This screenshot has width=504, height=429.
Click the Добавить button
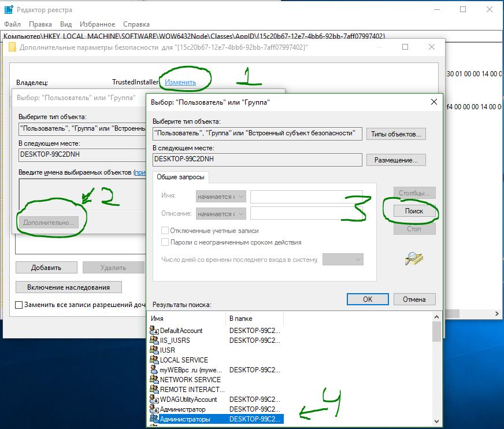tap(46, 267)
